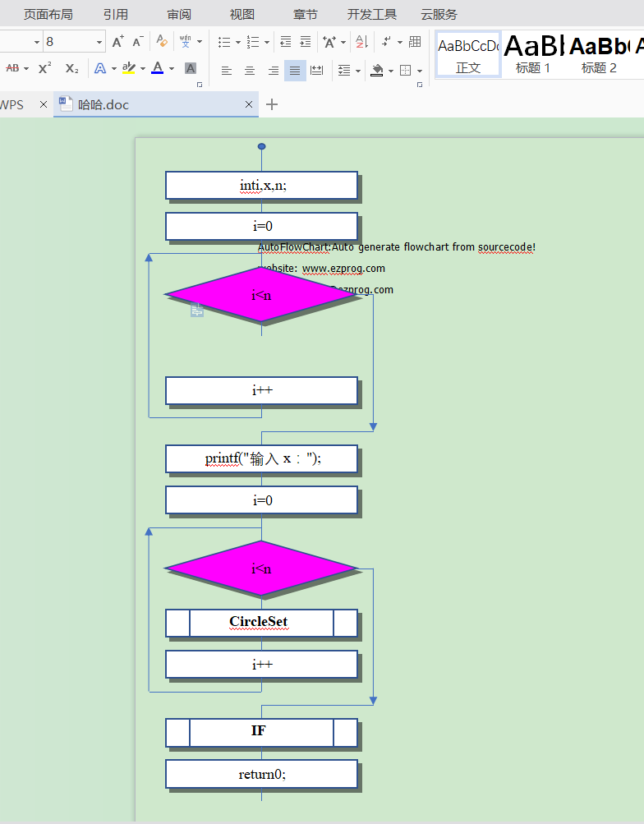Apply bullet list formatting
This screenshot has height=824, width=644.
click(x=224, y=42)
